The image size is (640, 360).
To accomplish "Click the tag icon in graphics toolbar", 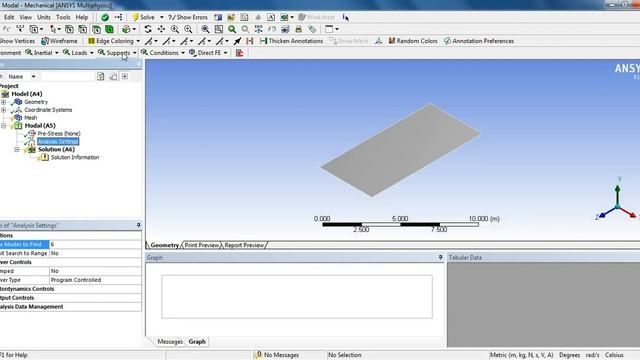I will tap(312, 29).
